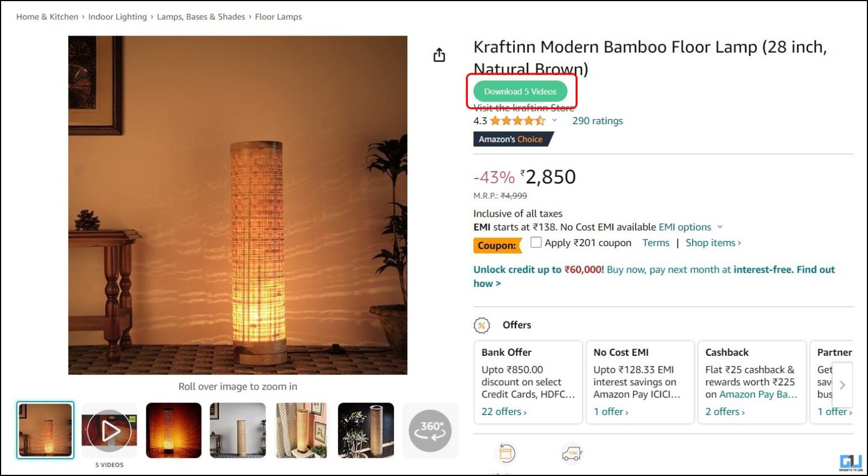The width and height of the screenshot is (868, 476).
Task: Click the share icon
Action: pyautogui.click(x=440, y=55)
